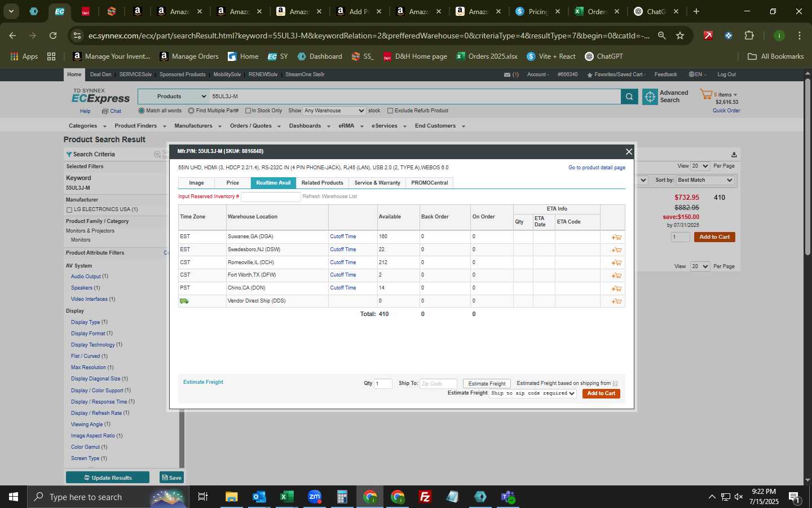Reload the page in Chrome
The width and height of the screenshot is (812, 508).
pos(53,36)
